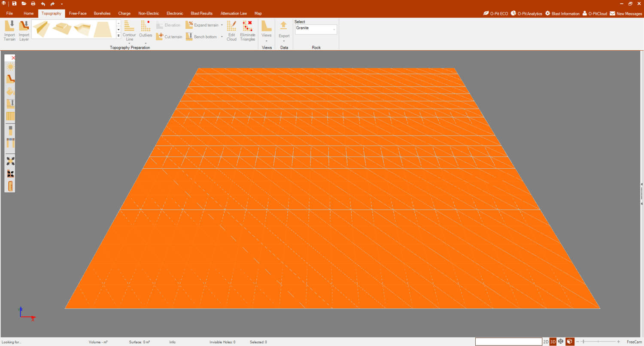Click the Import Terrain icon
644x346 pixels.
[x=9, y=31]
